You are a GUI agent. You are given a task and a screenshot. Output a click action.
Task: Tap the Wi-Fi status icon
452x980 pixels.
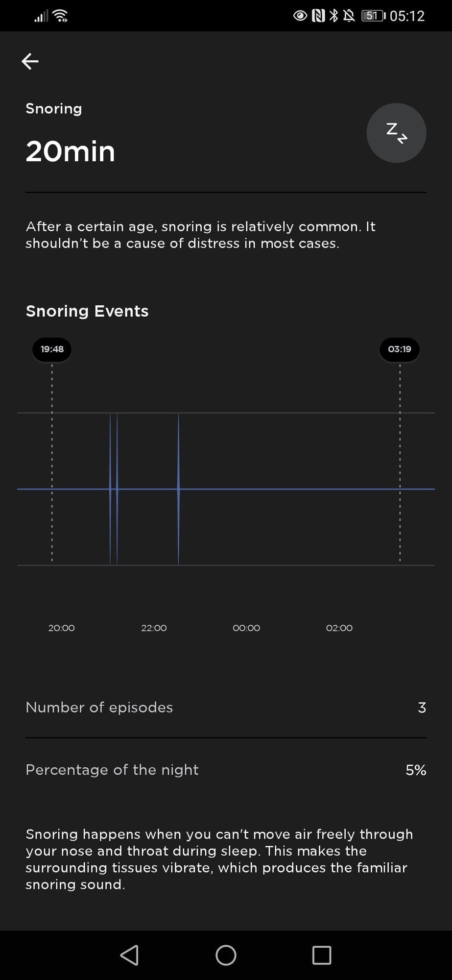click(60, 16)
